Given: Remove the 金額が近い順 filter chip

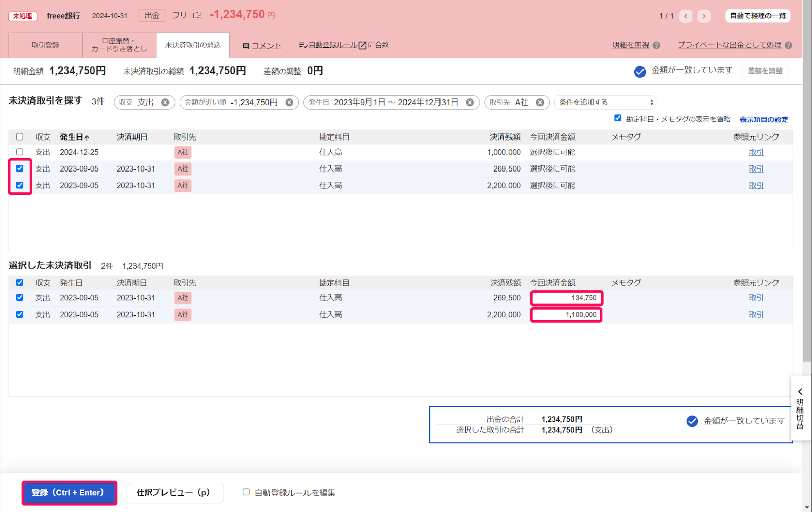Looking at the screenshot, I should [x=289, y=103].
